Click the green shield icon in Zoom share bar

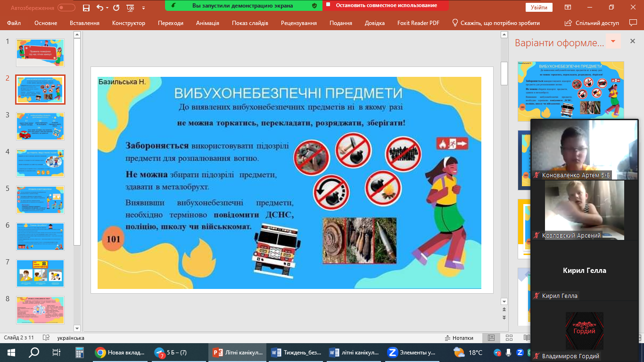(314, 6)
